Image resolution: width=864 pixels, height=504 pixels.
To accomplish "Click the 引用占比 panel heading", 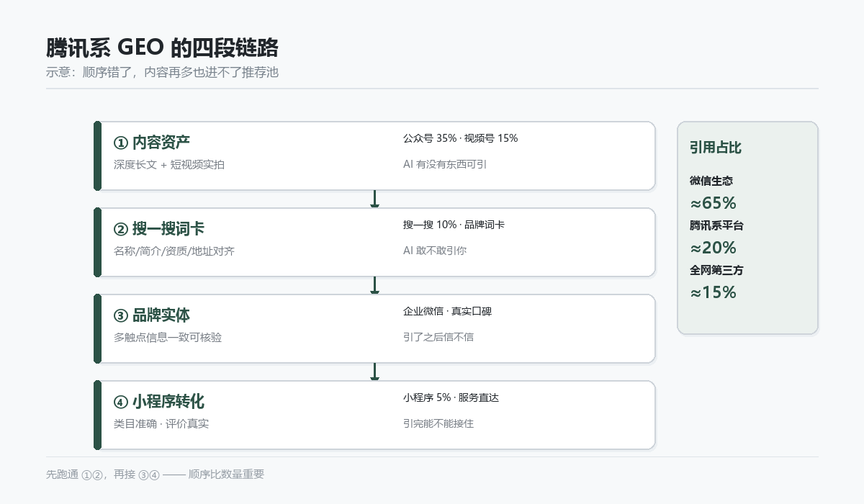I will (x=716, y=148).
